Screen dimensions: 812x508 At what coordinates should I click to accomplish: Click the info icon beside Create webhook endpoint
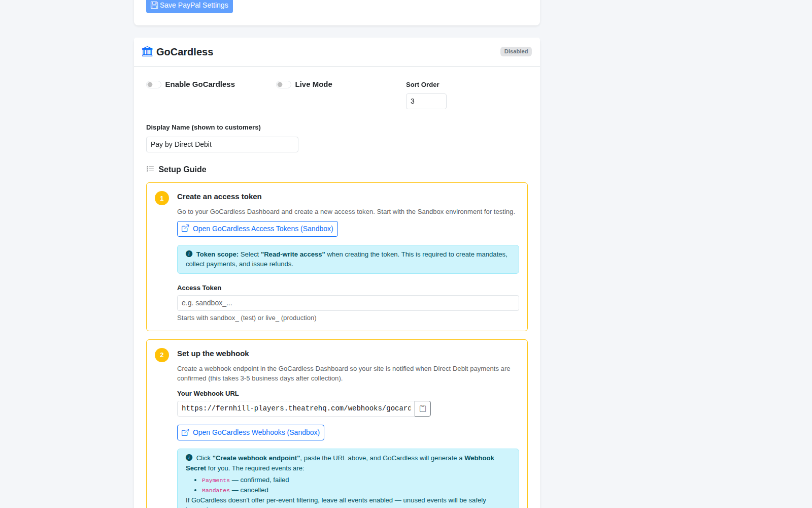[x=189, y=458]
